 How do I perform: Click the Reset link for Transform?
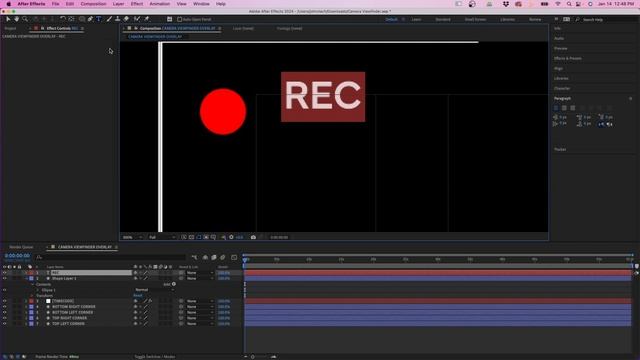[138, 296]
